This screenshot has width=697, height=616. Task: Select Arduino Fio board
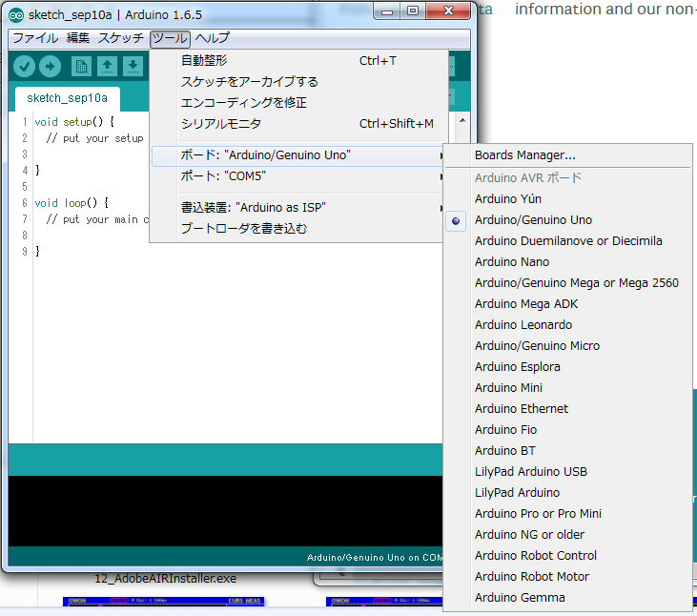[567, 430]
